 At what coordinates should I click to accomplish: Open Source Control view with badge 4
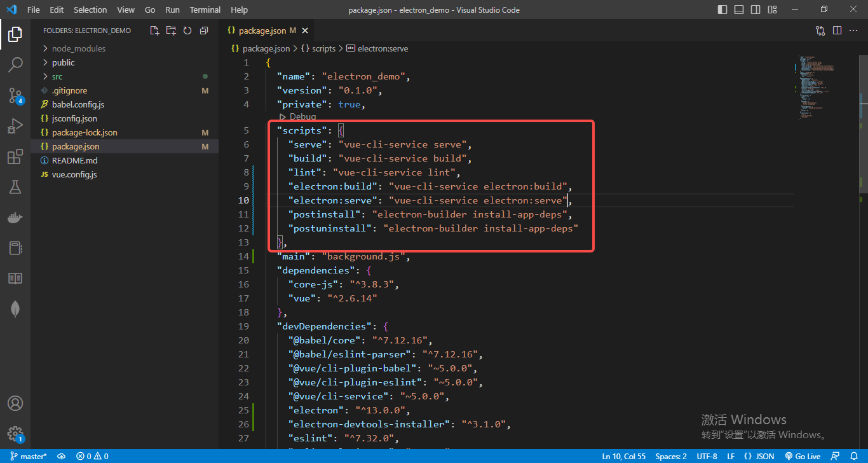point(15,95)
